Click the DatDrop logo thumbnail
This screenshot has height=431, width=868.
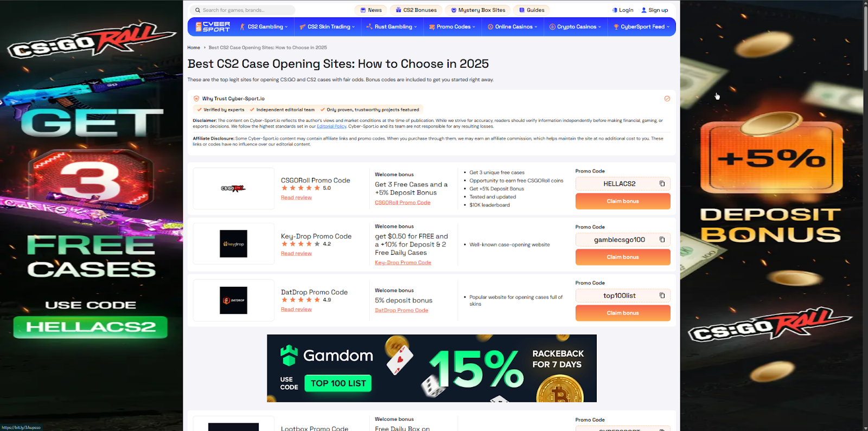tap(233, 300)
